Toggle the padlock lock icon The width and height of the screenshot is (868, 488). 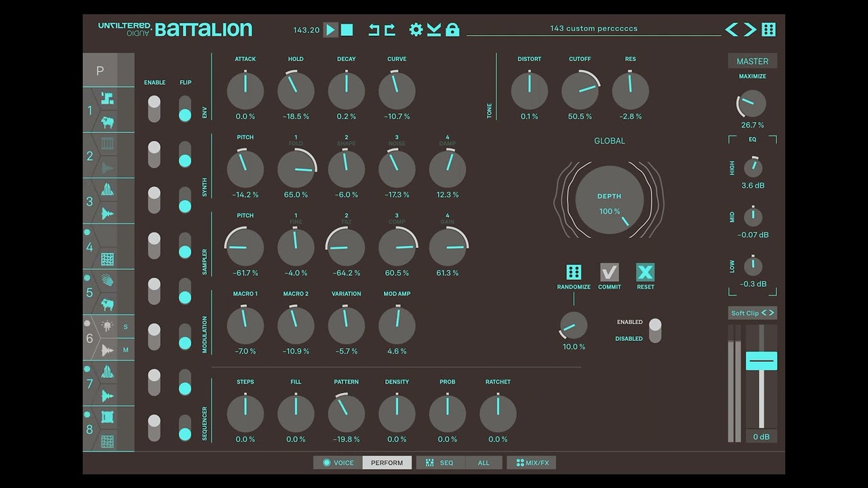coord(452,30)
